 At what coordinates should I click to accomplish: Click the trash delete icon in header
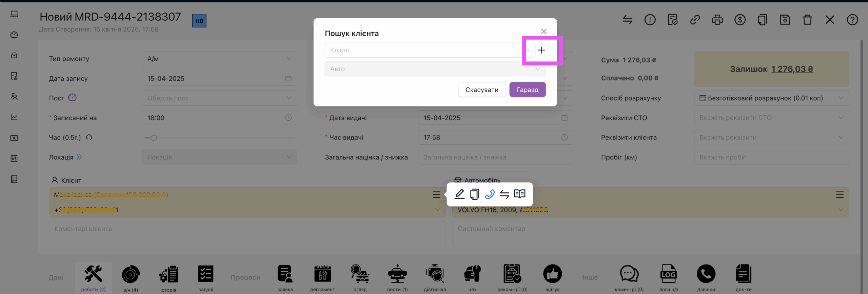pyautogui.click(x=807, y=20)
